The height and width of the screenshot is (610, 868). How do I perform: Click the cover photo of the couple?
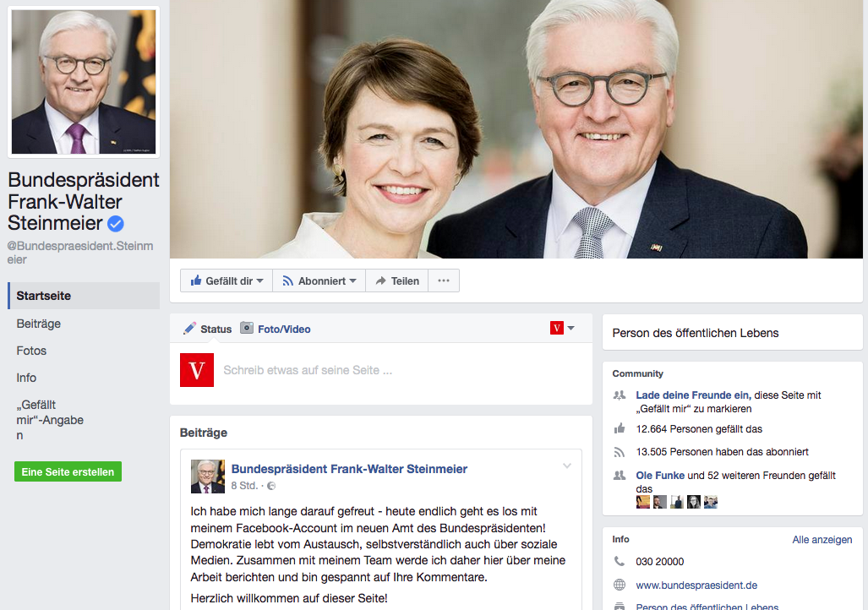tap(516, 129)
